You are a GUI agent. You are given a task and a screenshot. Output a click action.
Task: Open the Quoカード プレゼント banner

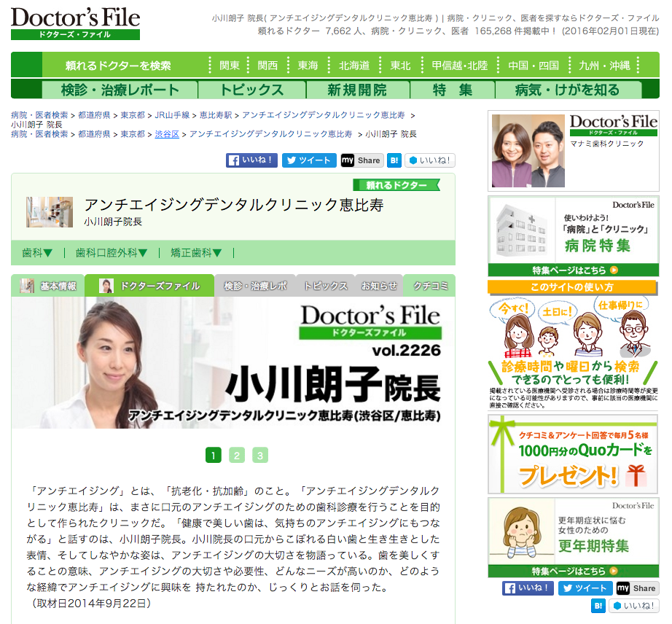(574, 454)
